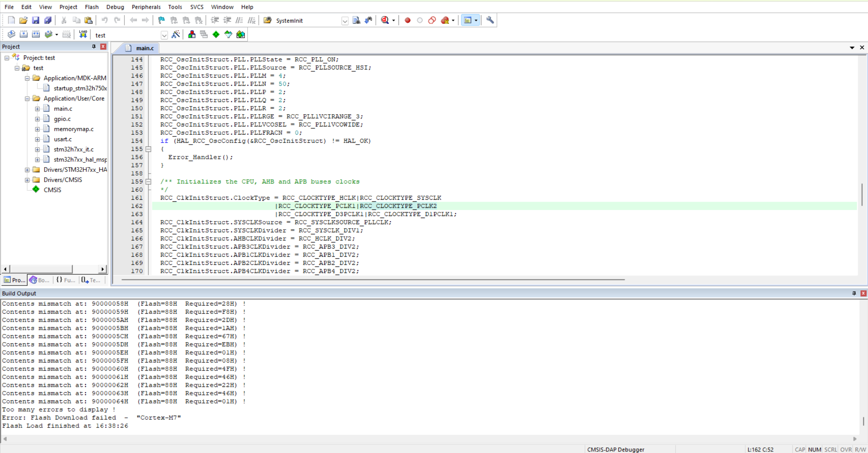The width and height of the screenshot is (868, 453).
Task: Open the Debug menu
Action: pos(115,7)
